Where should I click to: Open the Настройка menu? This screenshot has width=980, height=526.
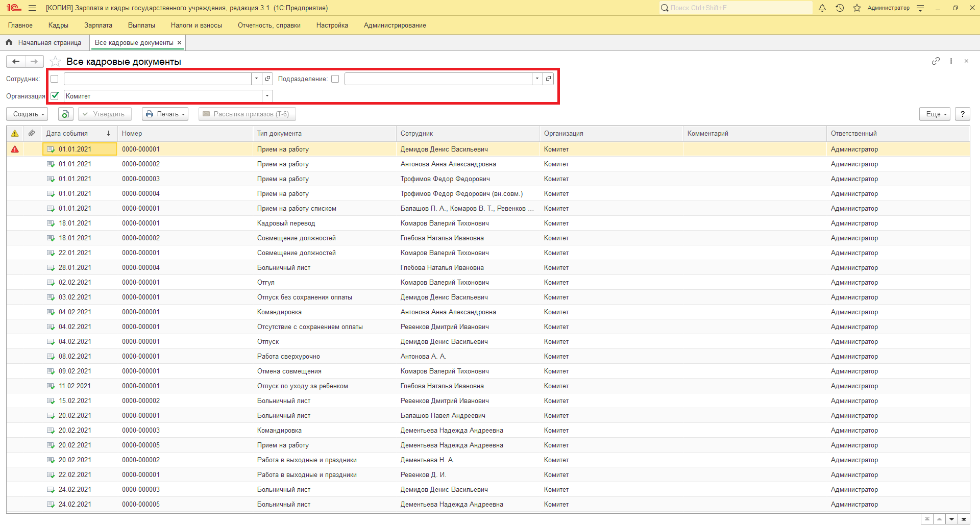(x=332, y=25)
